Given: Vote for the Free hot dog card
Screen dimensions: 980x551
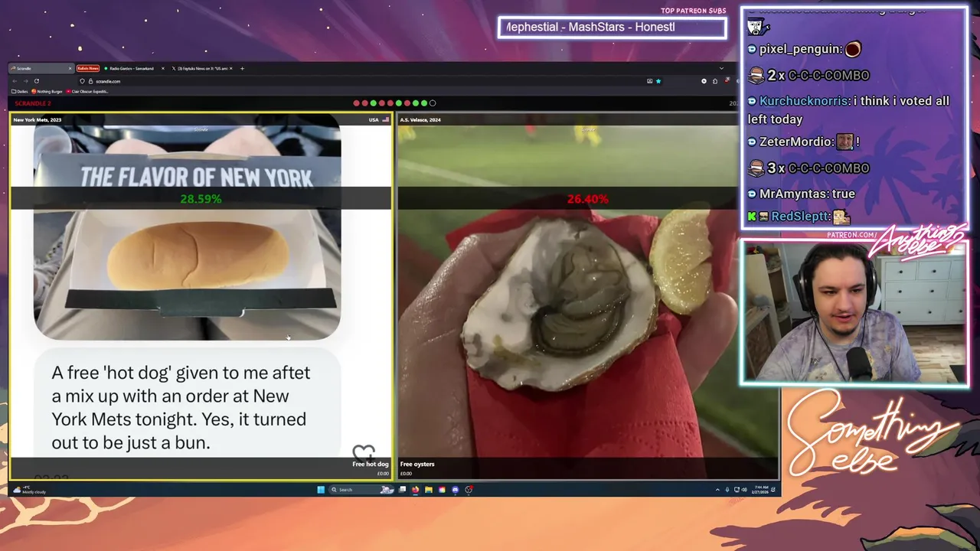Looking at the screenshot, I should click(201, 296).
